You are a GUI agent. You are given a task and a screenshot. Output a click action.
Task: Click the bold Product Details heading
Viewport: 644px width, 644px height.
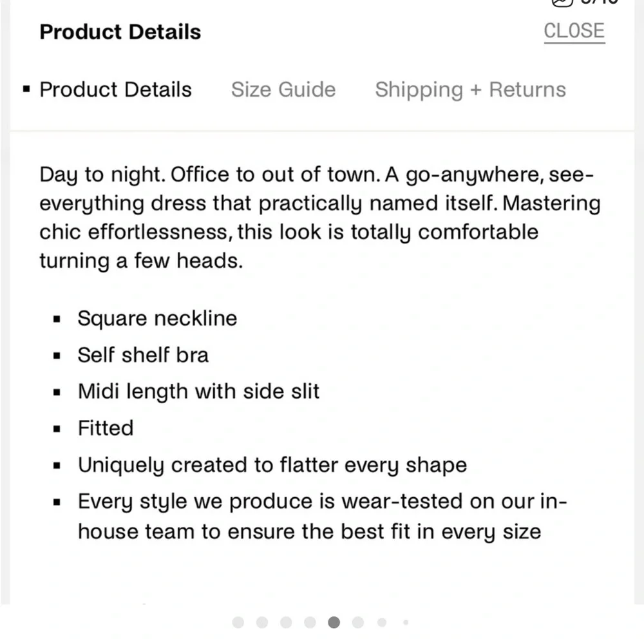[x=120, y=32]
